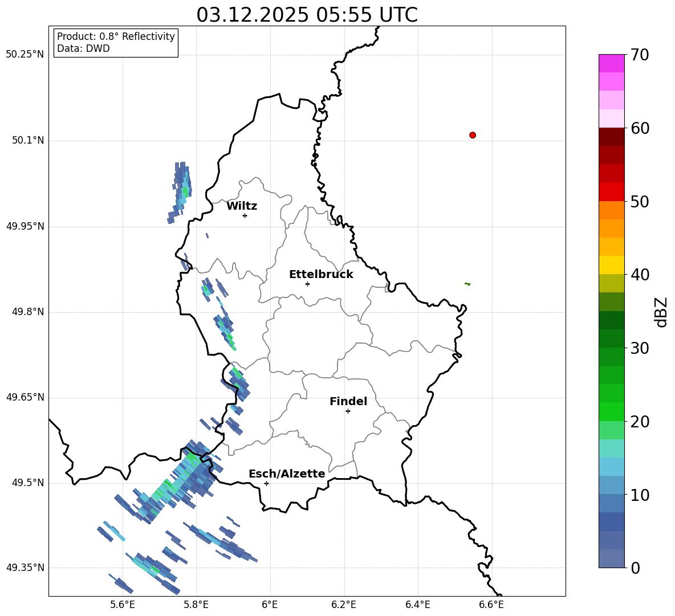This screenshot has height=616, width=675.
Task: Click the dark maroon colorbar swatch below 60
Action: click(612, 137)
